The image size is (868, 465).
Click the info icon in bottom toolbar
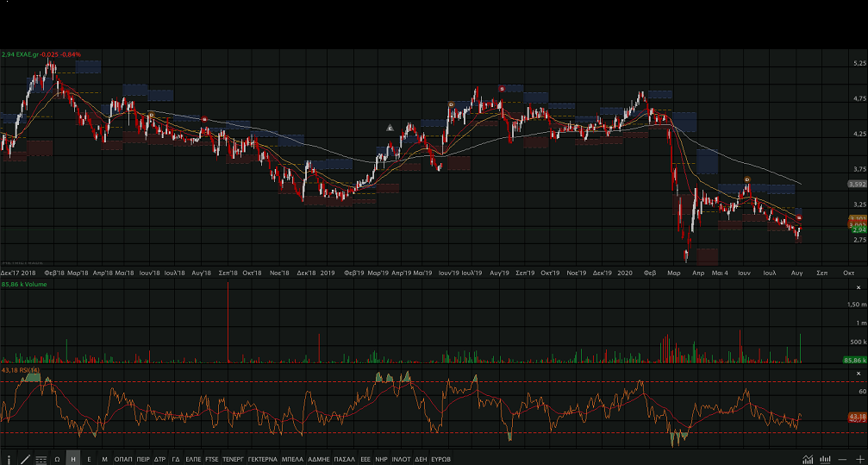tap(9, 459)
